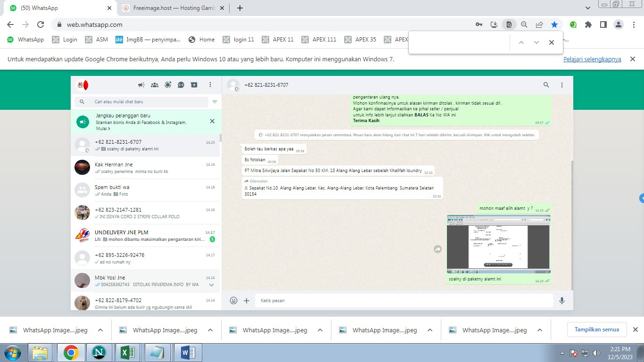Open Chrome Extensions puzzle icon
The height and width of the screenshot is (362, 644).
(588, 25)
